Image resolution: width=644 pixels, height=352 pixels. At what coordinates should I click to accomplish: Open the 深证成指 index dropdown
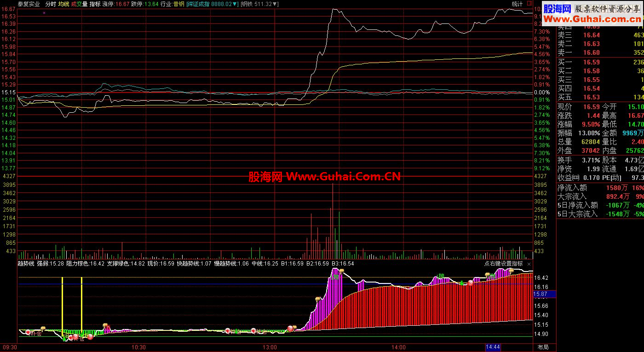click(213, 4)
